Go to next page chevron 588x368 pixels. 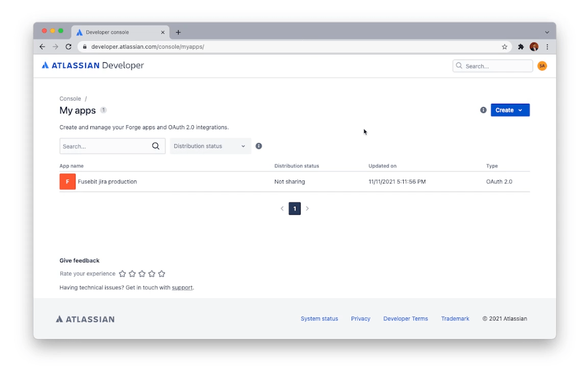307,209
